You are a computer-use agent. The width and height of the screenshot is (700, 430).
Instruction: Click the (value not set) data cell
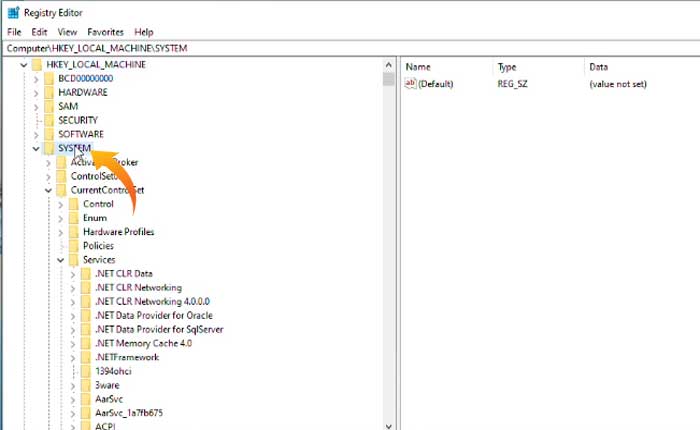click(618, 84)
